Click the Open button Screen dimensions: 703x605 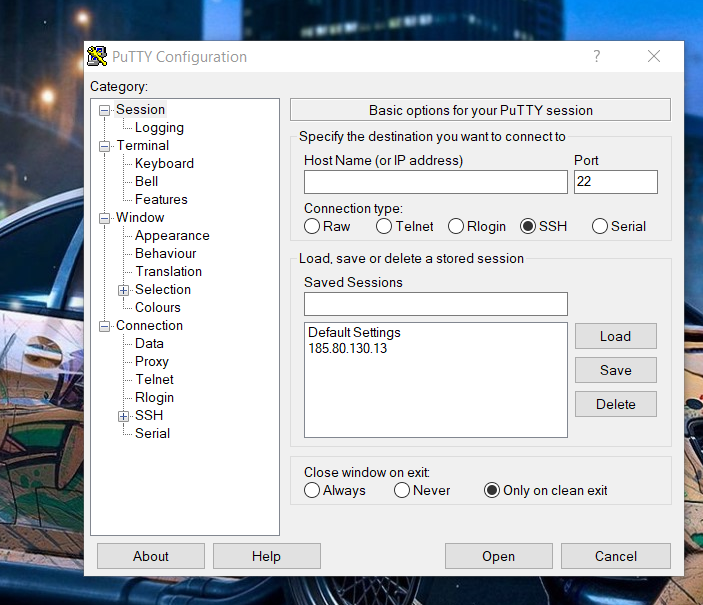pyautogui.click(x=499, y=556)
